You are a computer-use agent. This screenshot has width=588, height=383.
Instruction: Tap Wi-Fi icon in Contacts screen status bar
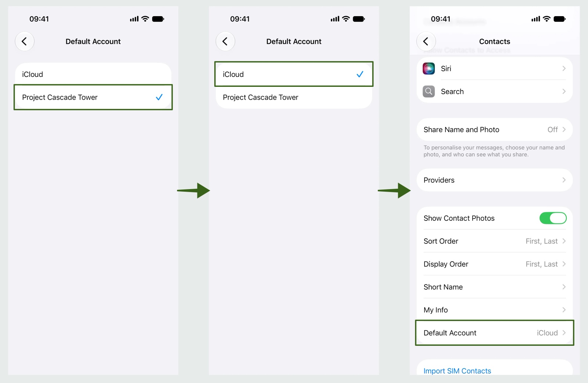pos(546,19)
